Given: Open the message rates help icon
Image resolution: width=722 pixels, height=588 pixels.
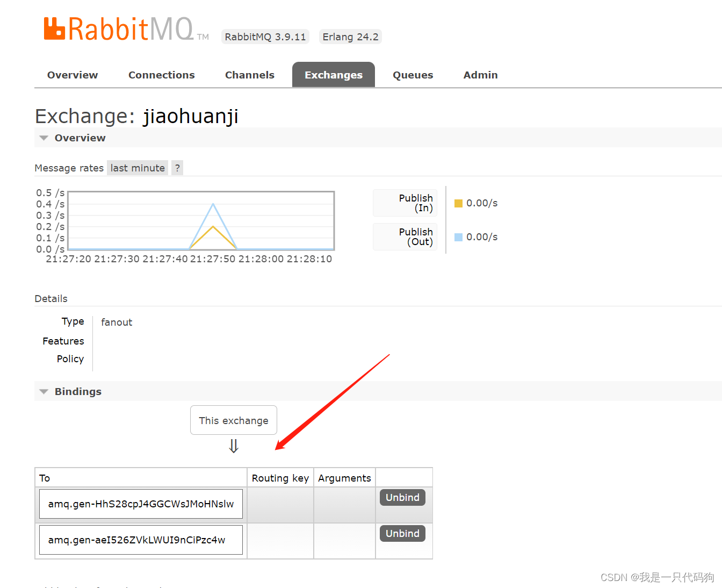Looking at the screenshot, I should pos(177,168).
